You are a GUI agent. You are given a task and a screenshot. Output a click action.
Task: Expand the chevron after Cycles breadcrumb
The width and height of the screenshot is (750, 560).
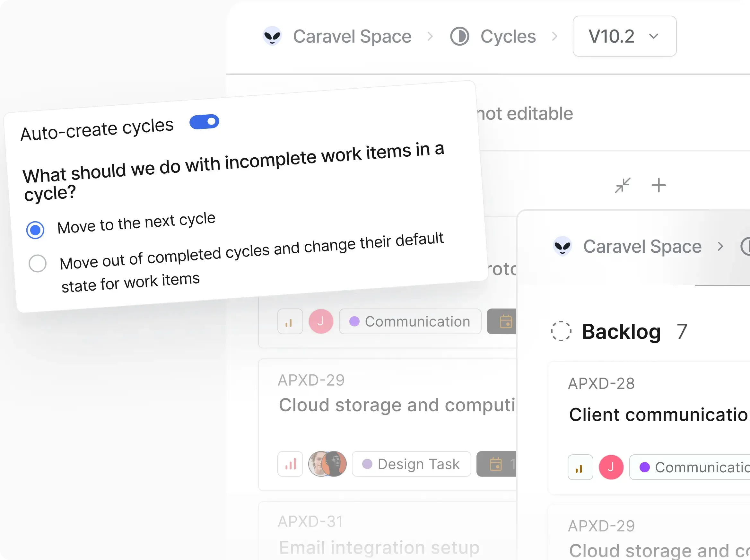(x=555, y=36)
